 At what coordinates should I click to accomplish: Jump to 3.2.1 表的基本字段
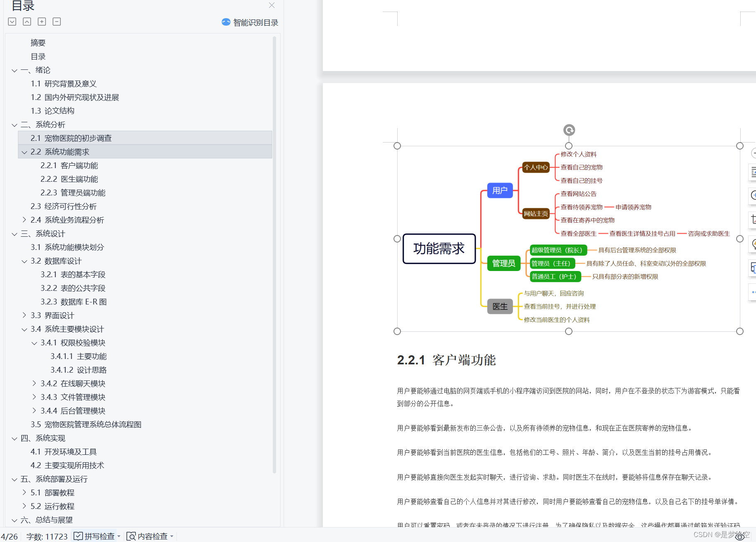pos(73,274)
